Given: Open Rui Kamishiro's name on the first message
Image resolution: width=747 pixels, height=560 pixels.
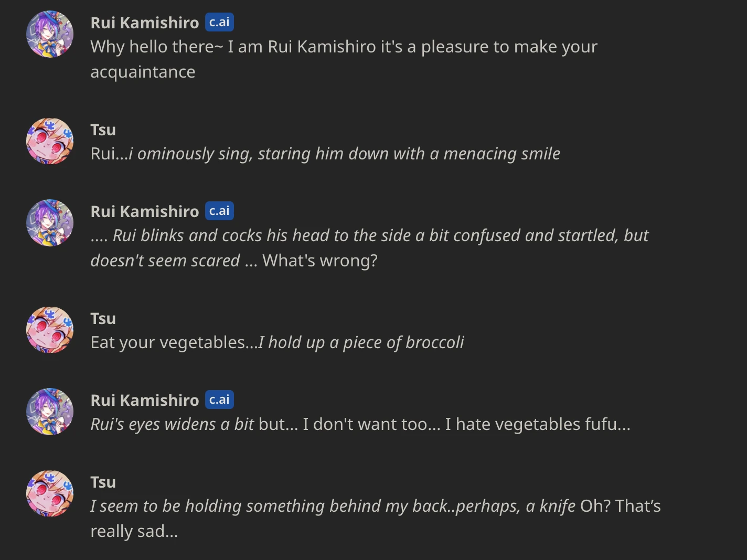Looking at the screenshot, I should [145, 22].
